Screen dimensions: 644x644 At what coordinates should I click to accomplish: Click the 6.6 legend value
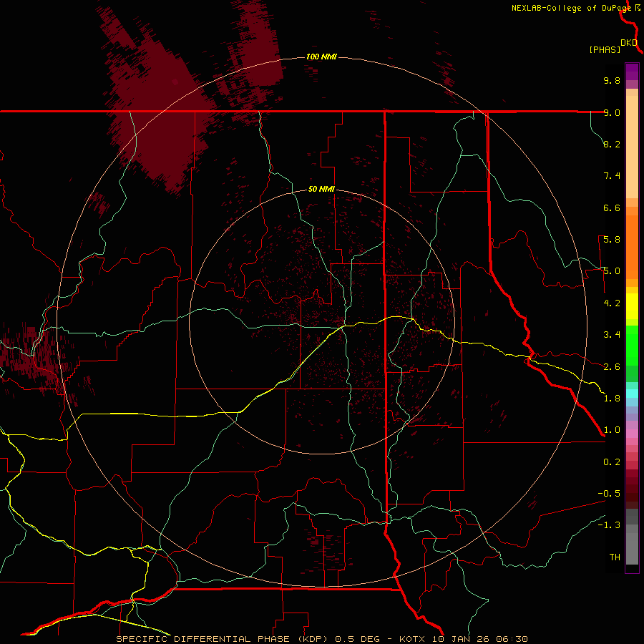tap(612, 208)
